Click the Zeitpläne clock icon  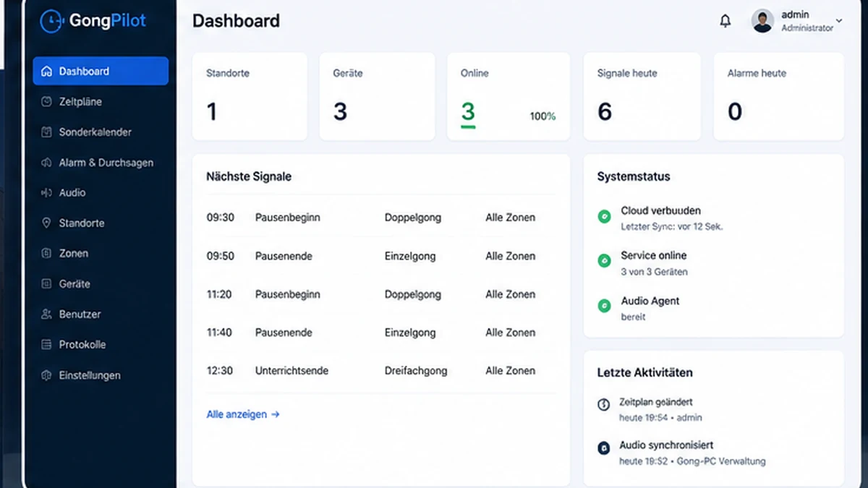point(47,102)
